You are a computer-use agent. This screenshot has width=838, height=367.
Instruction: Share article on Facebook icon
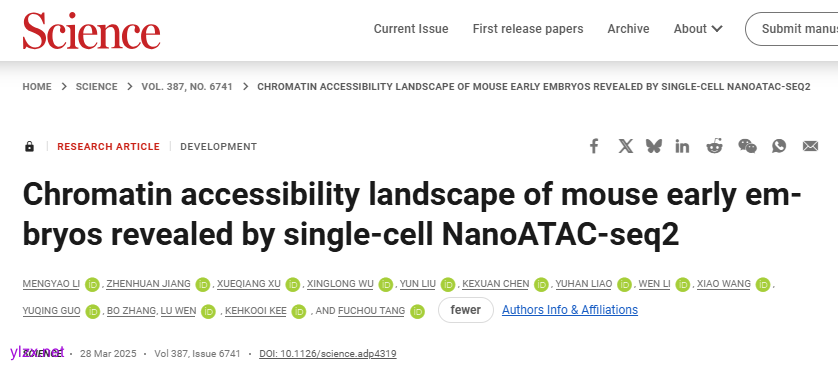click(x=594, y=146)
